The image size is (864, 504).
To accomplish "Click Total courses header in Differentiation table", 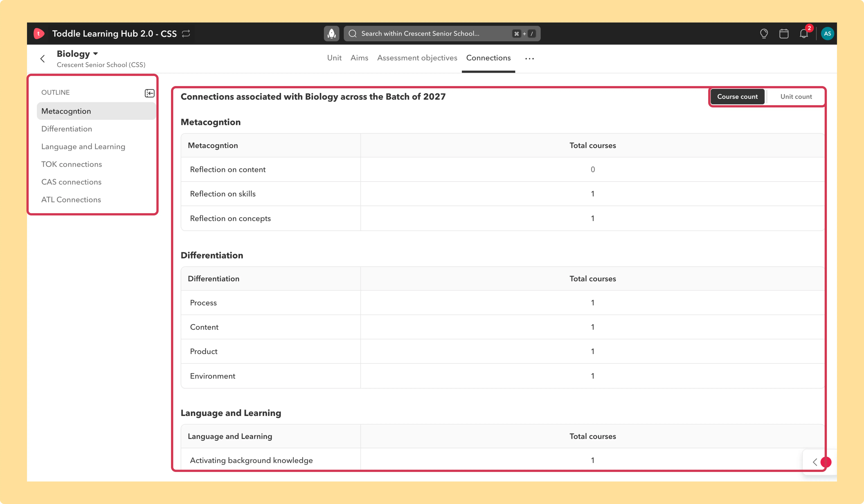I will [x=593, y=279].
